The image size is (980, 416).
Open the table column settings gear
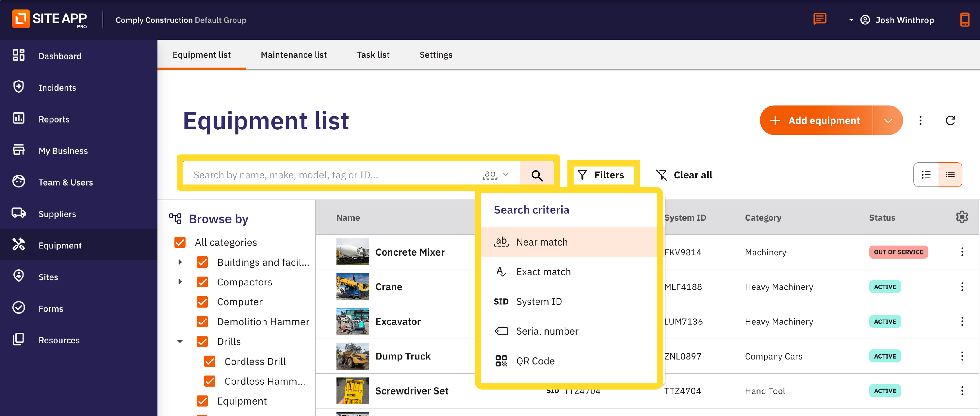pyautogui.click(x=962, y=217)
